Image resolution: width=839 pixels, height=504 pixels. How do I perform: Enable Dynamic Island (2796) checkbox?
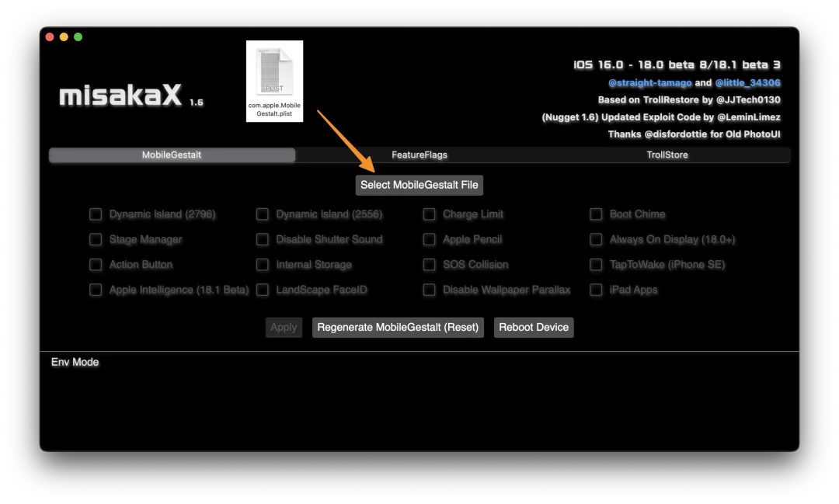(x=96, y=214)
